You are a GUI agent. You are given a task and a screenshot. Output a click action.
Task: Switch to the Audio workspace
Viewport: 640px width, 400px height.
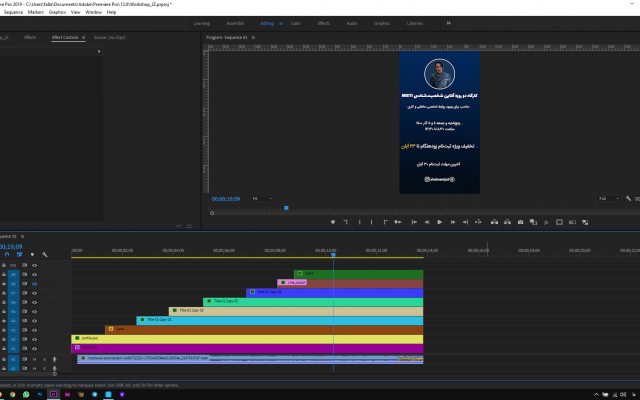pyautogui.click(x=352, y=23)
